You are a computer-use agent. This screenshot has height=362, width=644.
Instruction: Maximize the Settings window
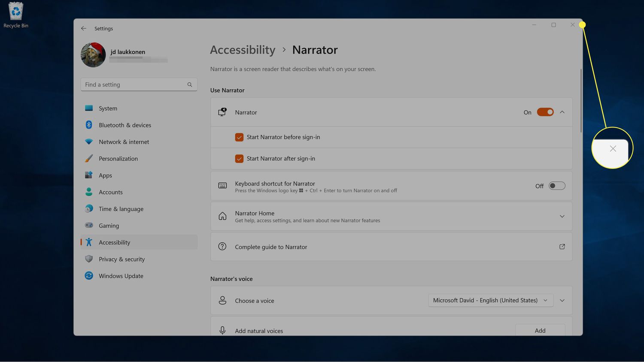(553, 25)
